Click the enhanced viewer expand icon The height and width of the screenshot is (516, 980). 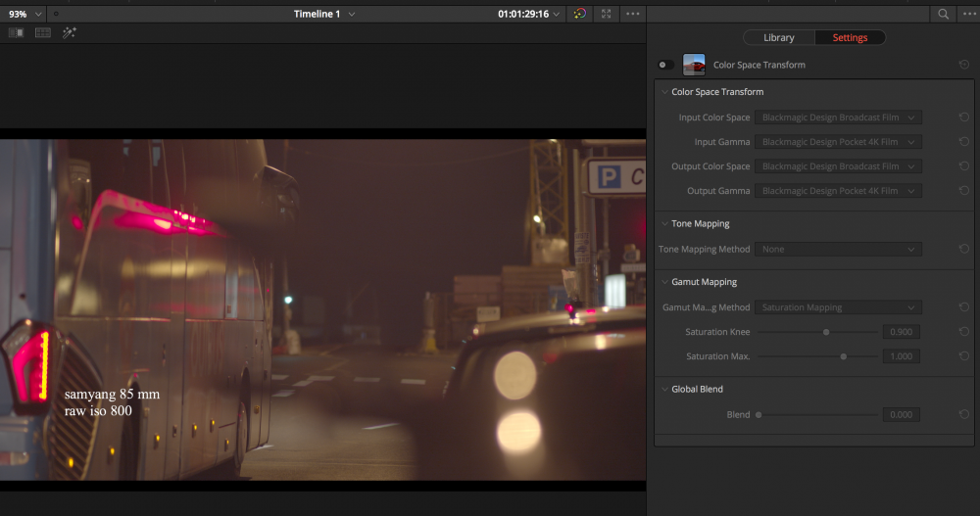pyautogui.click(x=606, y=14)
